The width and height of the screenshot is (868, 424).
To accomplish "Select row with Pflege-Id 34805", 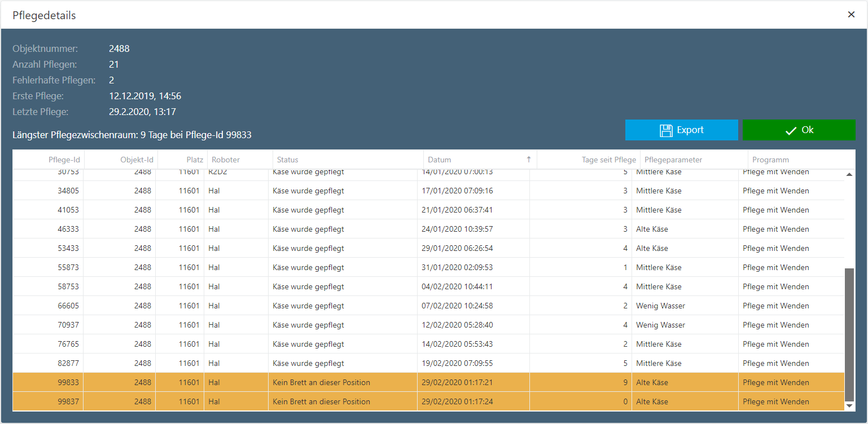I will (428, 191).
